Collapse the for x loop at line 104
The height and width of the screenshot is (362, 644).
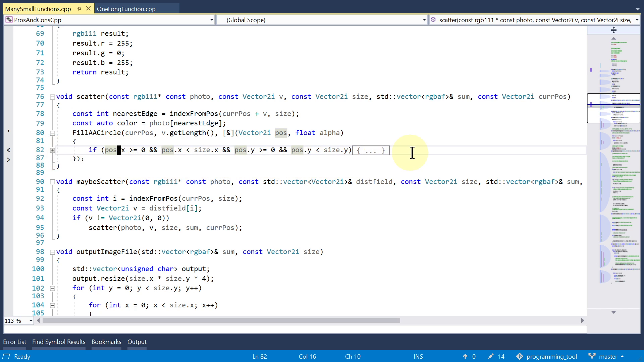point(52,305)
